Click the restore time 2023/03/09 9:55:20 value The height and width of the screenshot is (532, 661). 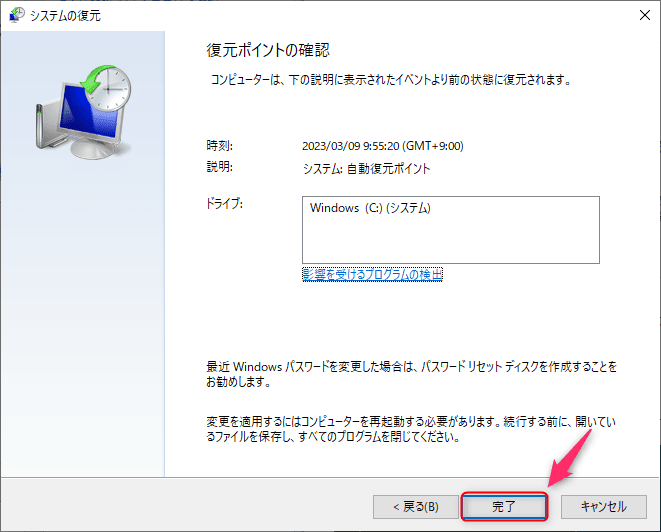383,146
